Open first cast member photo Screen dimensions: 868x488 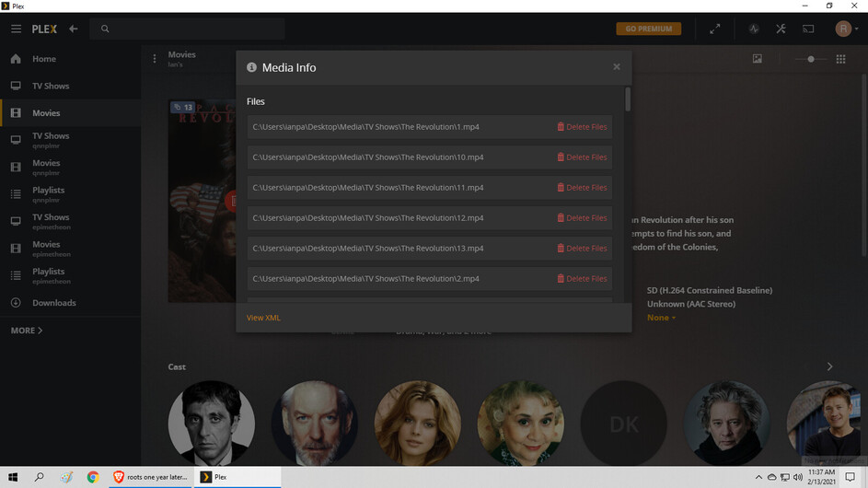point(212,424)
